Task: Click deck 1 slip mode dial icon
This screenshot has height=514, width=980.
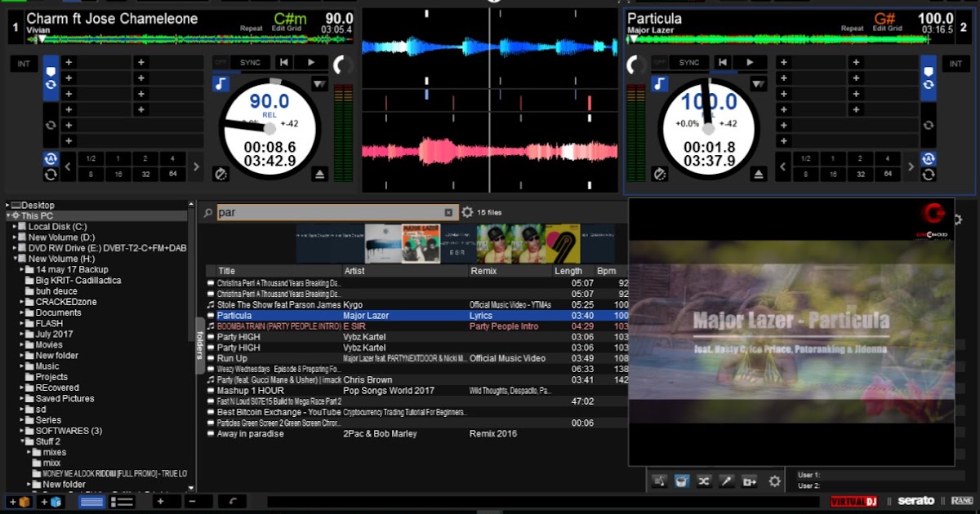Action: click(x=221, y=174)
